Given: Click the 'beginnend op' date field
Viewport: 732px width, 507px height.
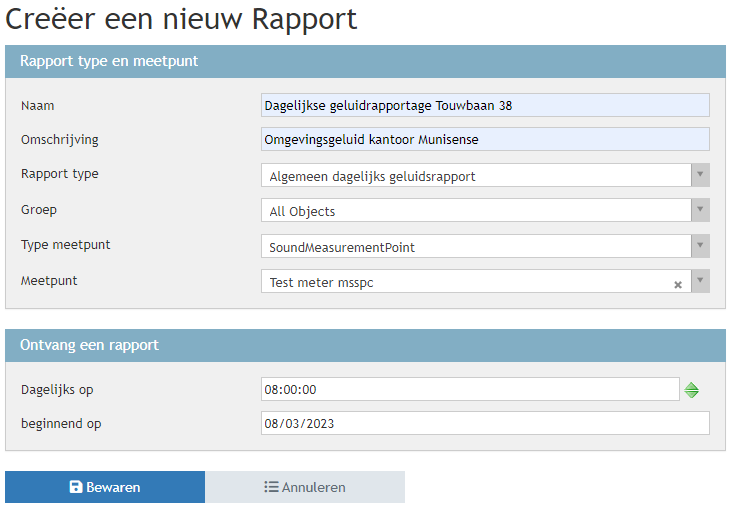Looking at the screenshot, I should 484,423.
